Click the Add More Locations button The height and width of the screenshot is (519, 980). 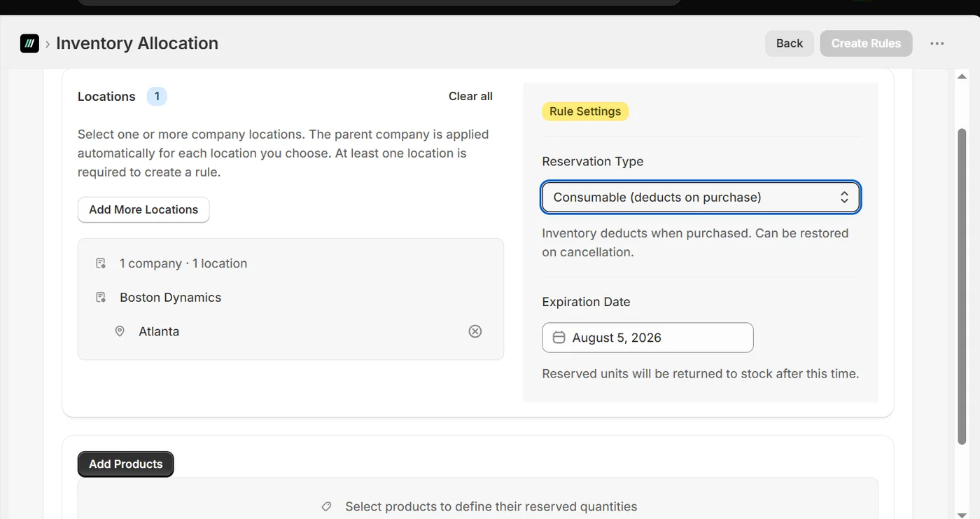click(x=143, y=209)
